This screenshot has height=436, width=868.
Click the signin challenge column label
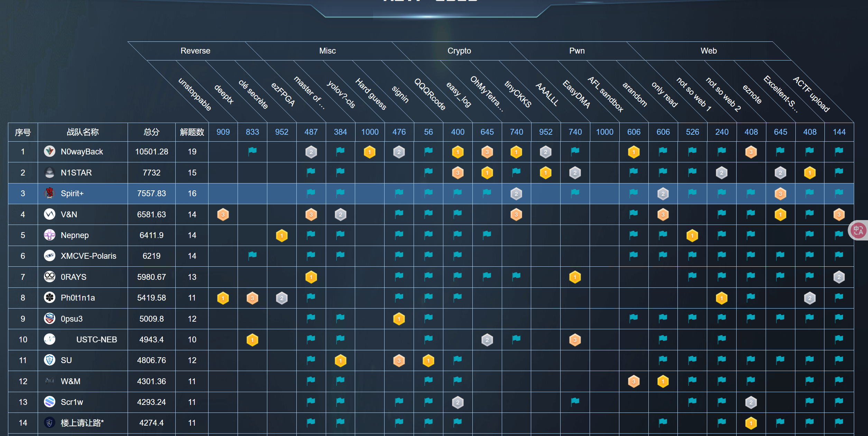(x=400, y=94)
